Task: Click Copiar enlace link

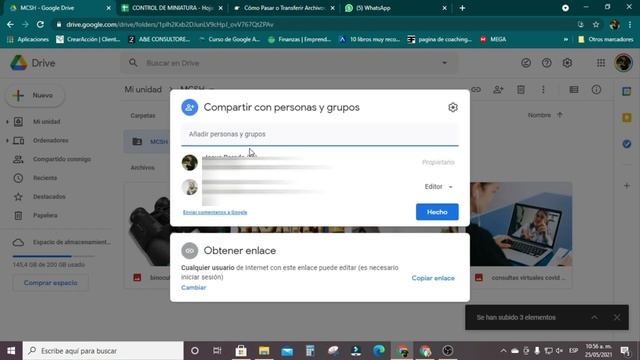Action: click(433, 278)
